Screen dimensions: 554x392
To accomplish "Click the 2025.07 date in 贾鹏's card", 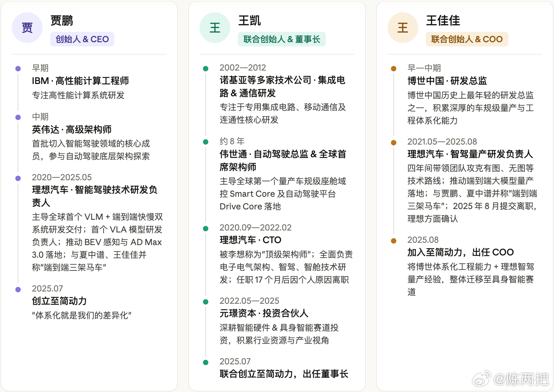I will click(47, 288).
